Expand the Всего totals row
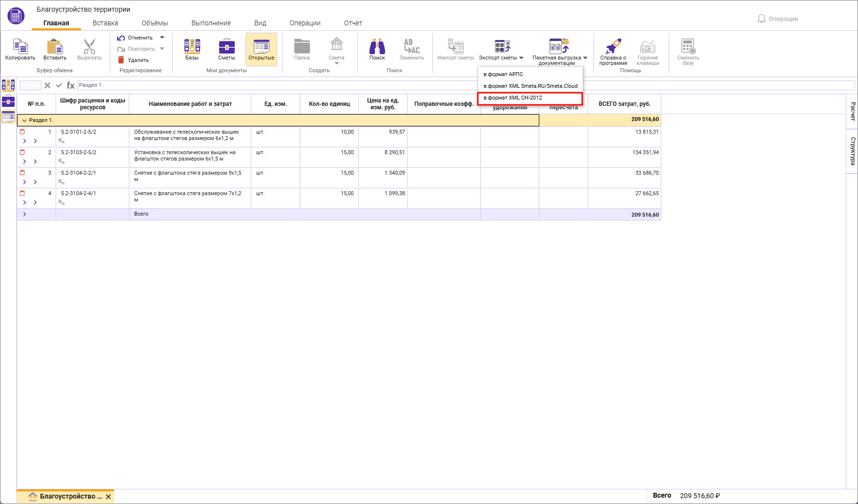The height and width of the screenshot is (504, 858). [x=24, y=214]
